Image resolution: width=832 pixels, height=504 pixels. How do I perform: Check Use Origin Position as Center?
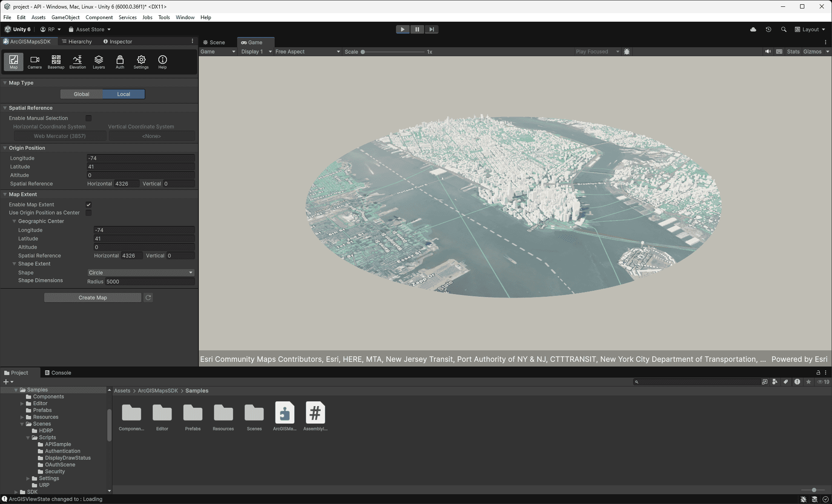pos(89,213)
